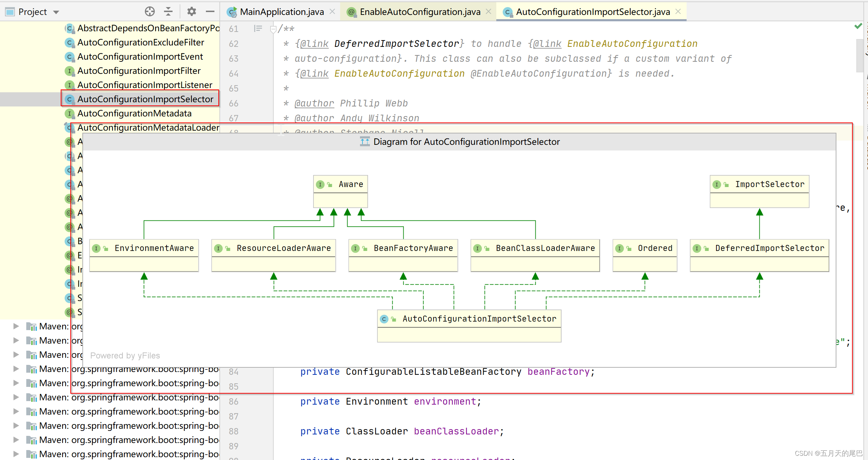Click the diagram icon in popup title

(365, 142)
